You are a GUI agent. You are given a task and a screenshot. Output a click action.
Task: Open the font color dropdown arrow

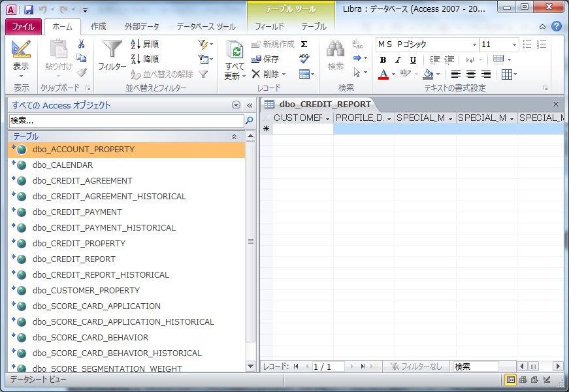394,74
